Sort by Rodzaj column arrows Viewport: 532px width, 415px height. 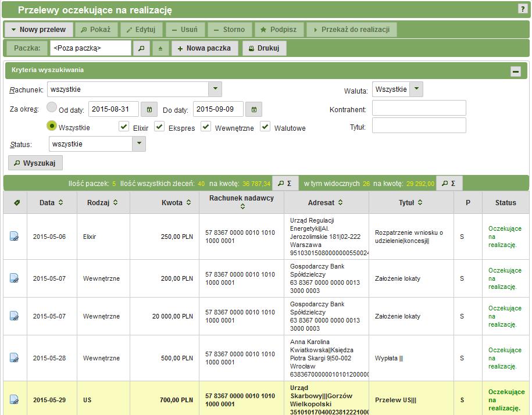coord(115,202)
